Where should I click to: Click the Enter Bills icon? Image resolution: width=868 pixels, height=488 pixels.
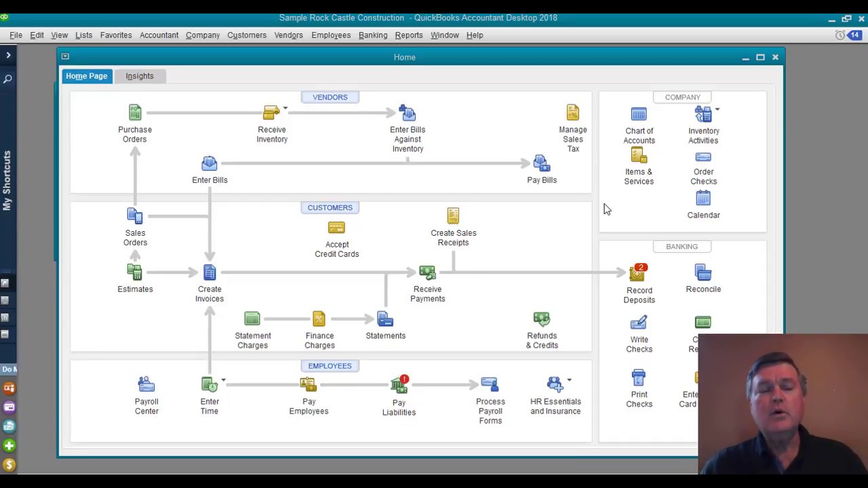tap(209, 164)
